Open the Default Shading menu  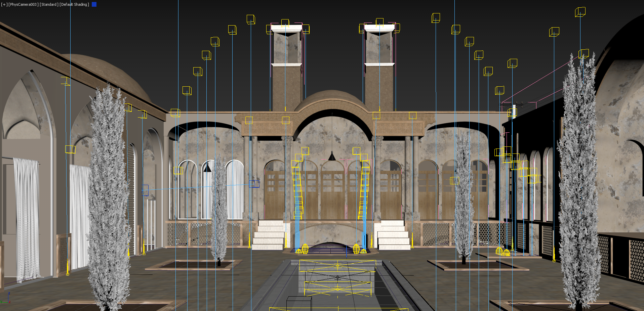(74, 4)
